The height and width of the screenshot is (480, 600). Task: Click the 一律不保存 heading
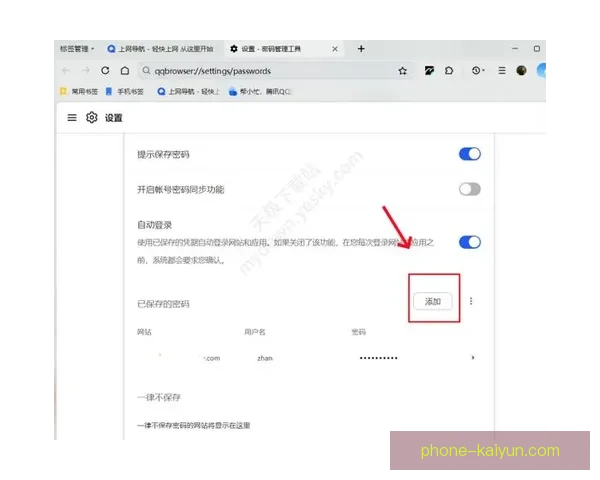[x=159, y=397]
